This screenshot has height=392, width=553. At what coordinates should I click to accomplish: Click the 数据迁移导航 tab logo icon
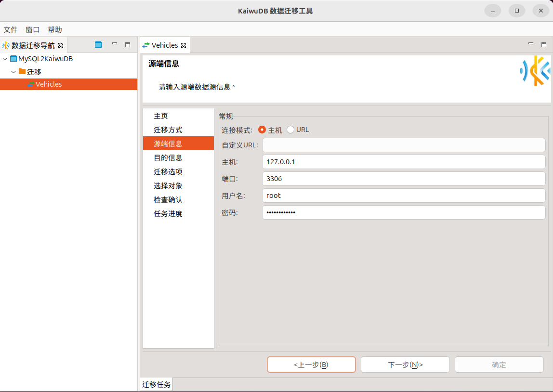(6, 45)
